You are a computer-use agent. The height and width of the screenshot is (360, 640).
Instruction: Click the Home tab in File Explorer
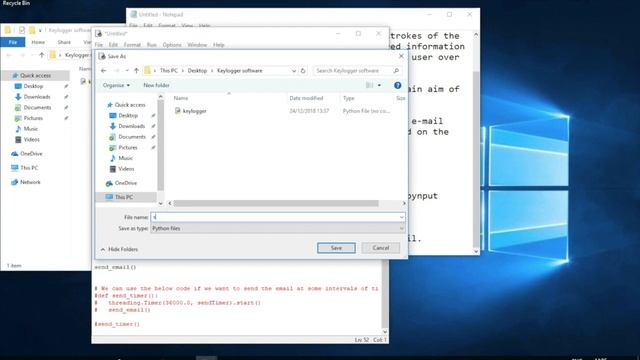coord(38,42)
